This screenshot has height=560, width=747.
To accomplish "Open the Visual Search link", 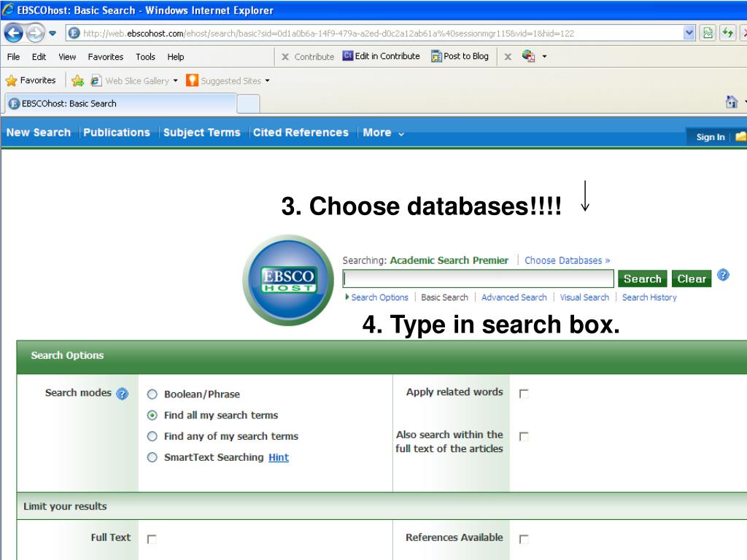I will pyautogui.click(x=584, y=297).
